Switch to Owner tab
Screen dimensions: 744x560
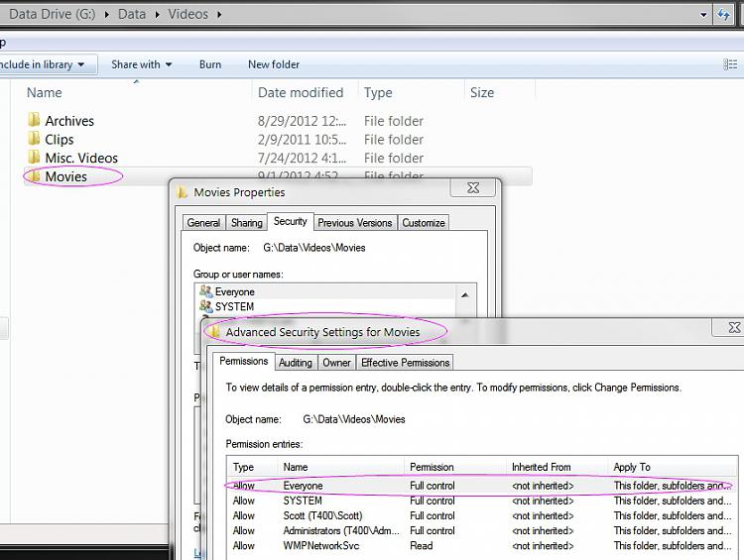click(x=336, y=363)
